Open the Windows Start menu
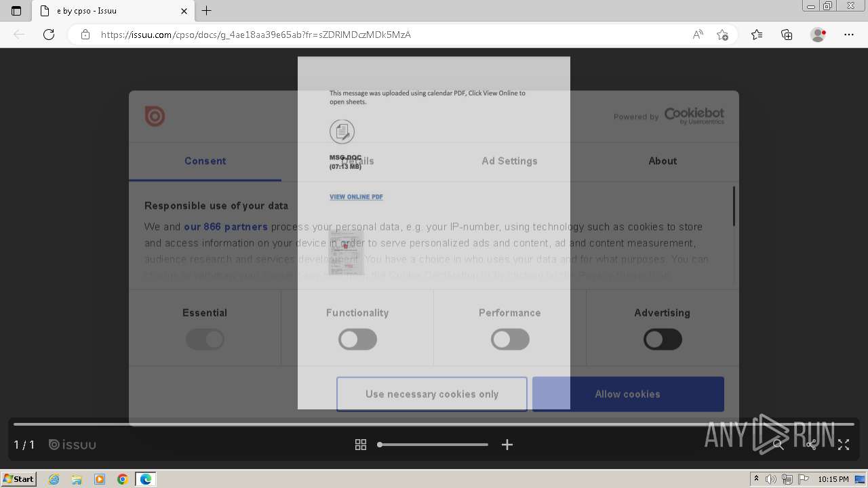 19,479
